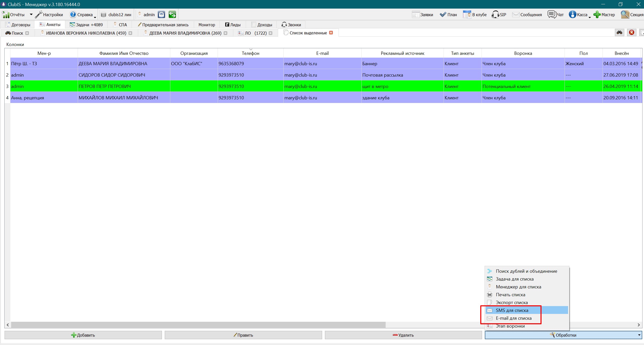Open Чат speech bubbles
The width and height of the screenshot is (644, 345).
(x=555, y=15)
